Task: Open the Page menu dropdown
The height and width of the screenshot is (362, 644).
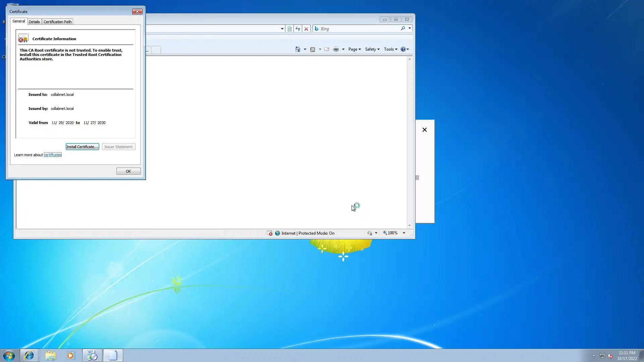Action: point(355,49)
